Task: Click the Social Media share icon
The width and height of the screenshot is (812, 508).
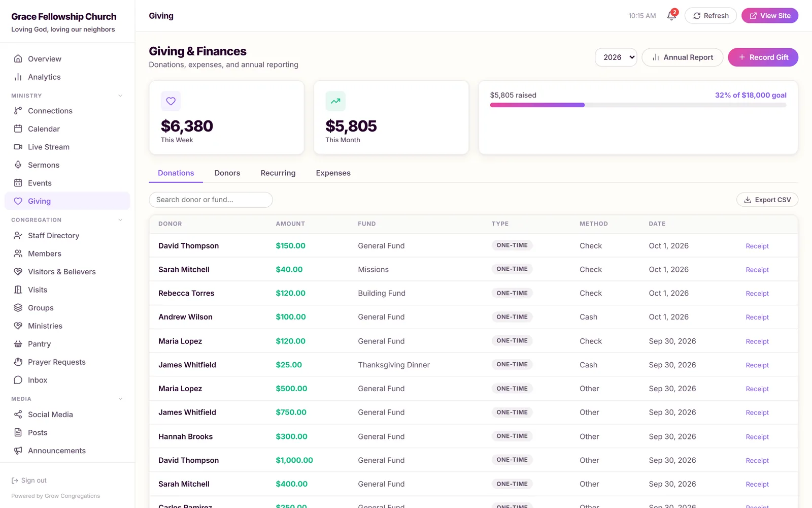Action: 18,415
